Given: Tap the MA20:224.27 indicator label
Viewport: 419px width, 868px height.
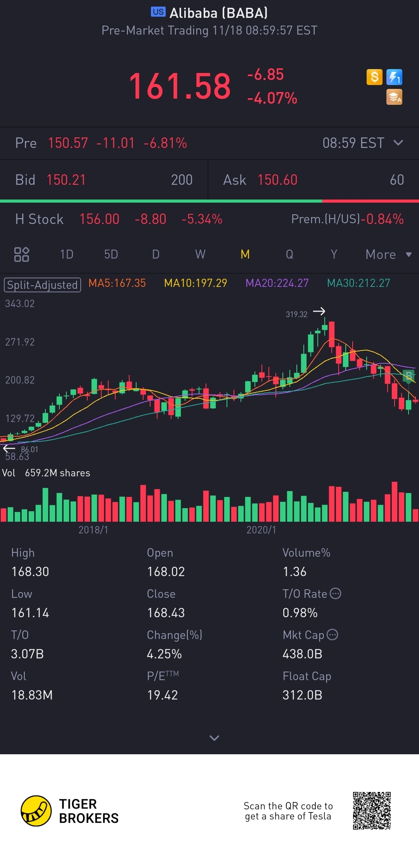Looking at the screenshot, I should click(277, 283).
